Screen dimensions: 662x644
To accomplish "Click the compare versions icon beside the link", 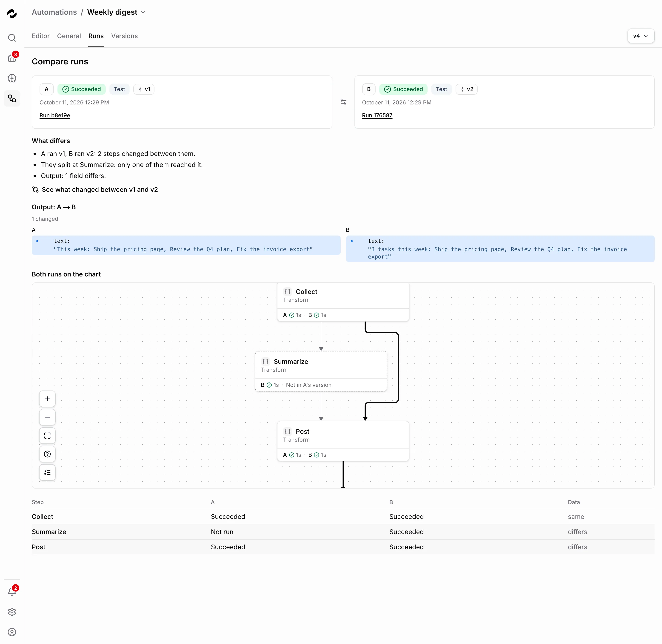I will click(x=35, y=190).
